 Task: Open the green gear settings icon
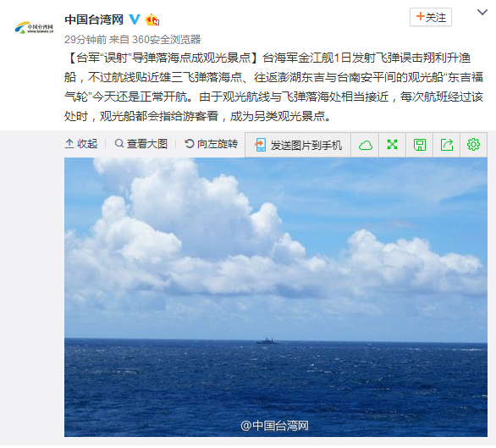[x=473, y=145]
